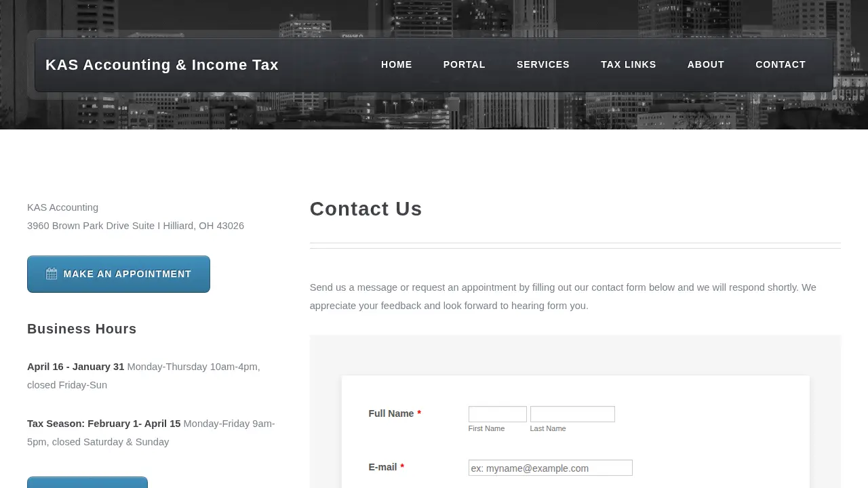
Task: Open the Portal menu item
Action: [x=465, y=64]
